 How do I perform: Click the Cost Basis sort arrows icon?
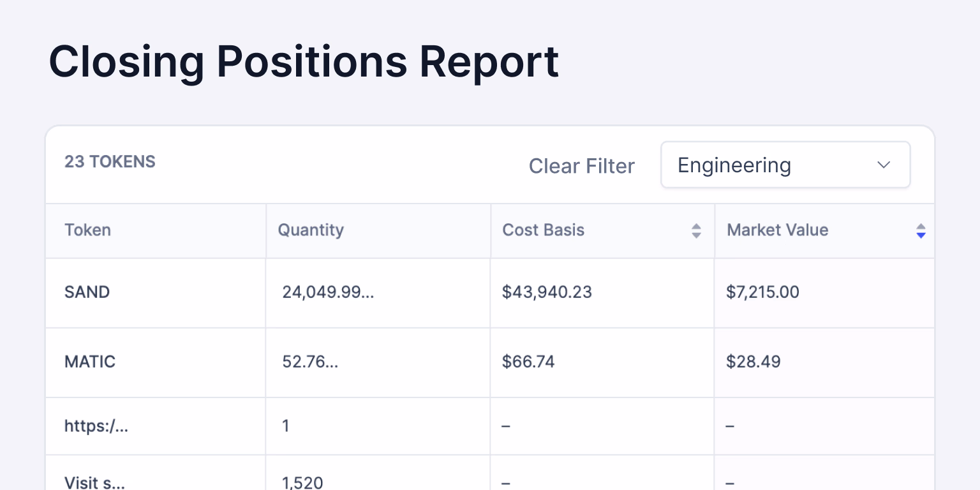click(x=696, y=231)
